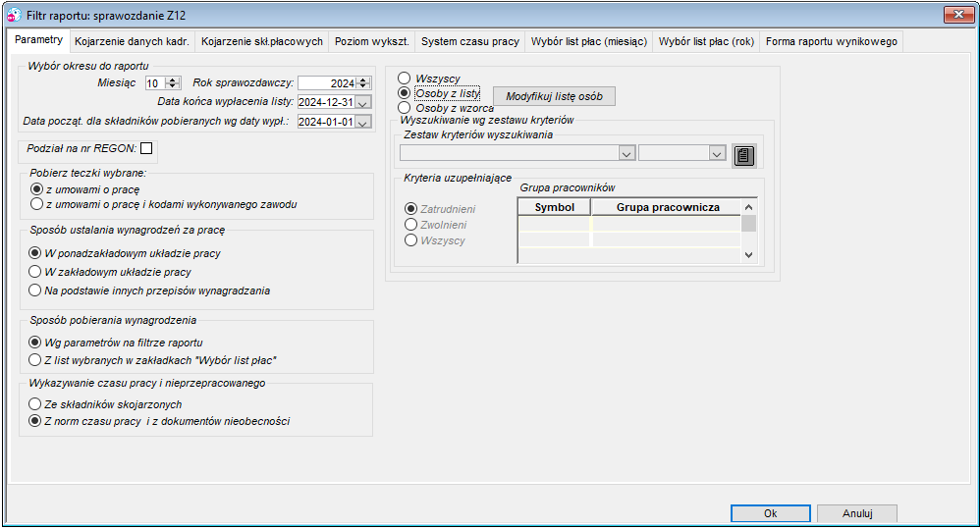Screen dimensions: 980x529
Task: Choose 'Z norm czasu pracy i z dokumentów nieobecności'
Action: tap(35, 421)
